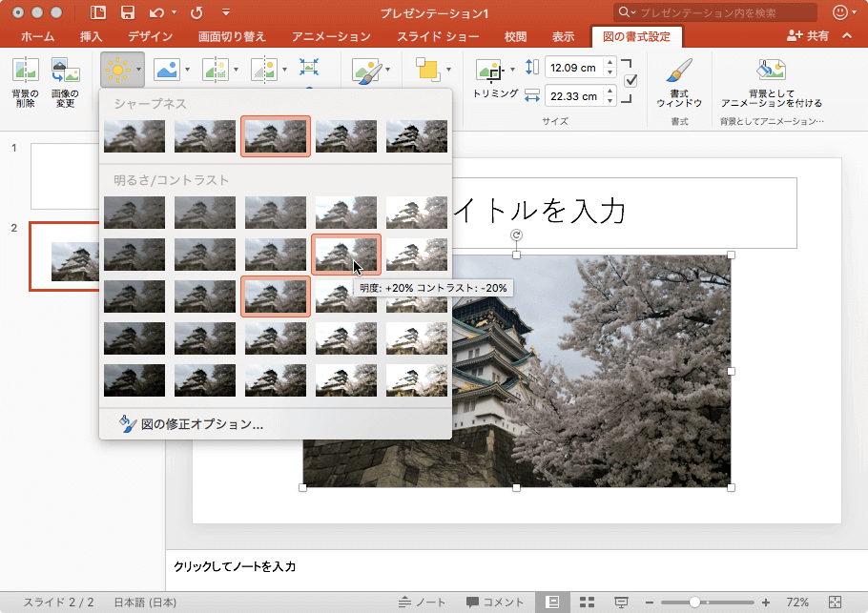Toggle the コメント comments button
The height and width of the screenshot is (613, 868).
[x=495, y=603]
